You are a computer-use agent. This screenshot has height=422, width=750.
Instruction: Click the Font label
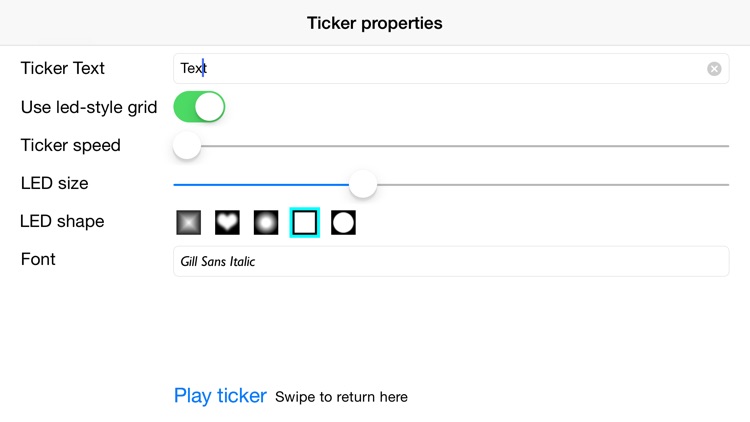pos(38,259)
